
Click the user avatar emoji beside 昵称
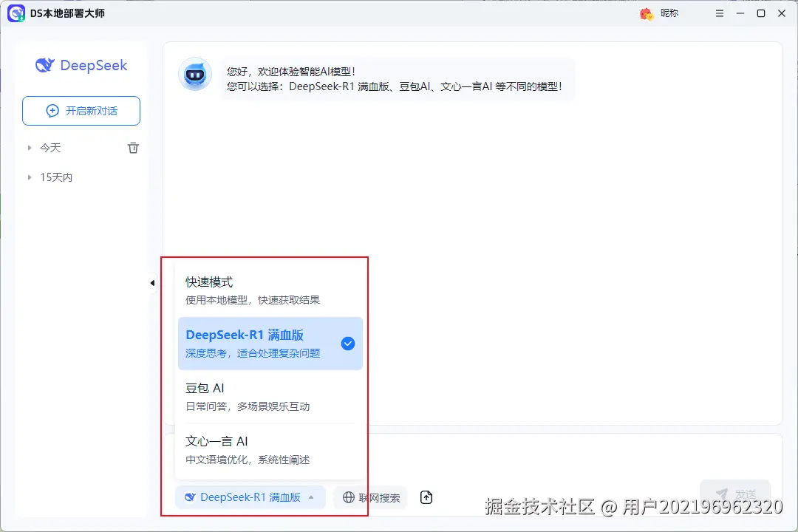644,13
